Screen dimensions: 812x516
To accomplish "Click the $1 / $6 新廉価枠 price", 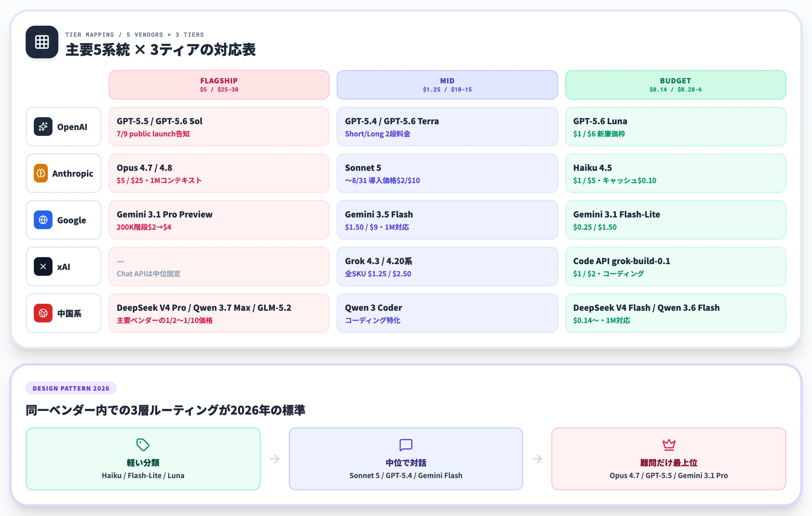I will pyautogui.click(x=599, y=134).
